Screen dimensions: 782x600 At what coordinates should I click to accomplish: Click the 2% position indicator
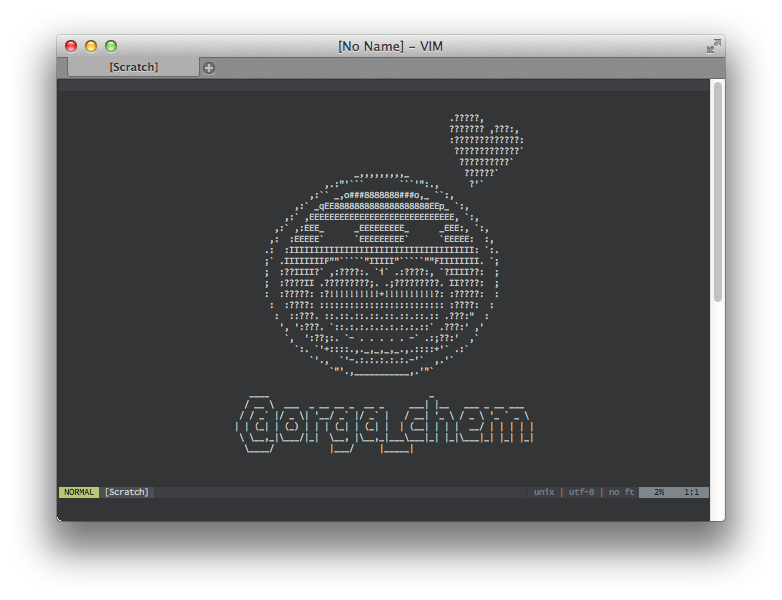click(x=659, y=492)
